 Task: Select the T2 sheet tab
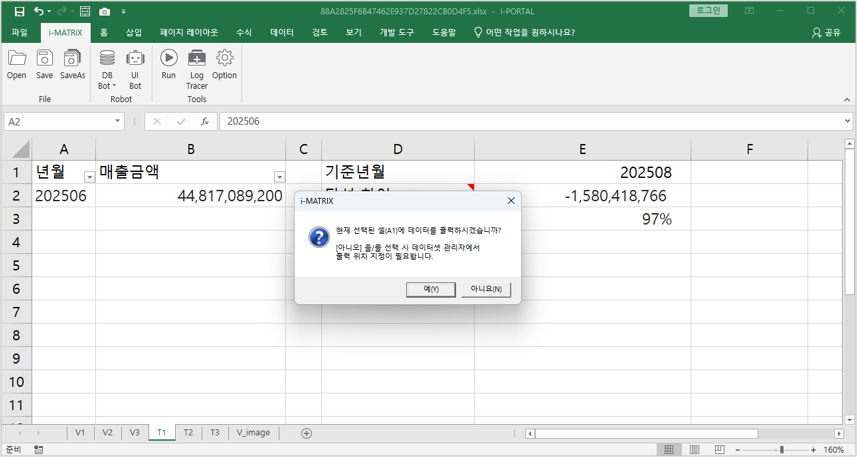188,432
